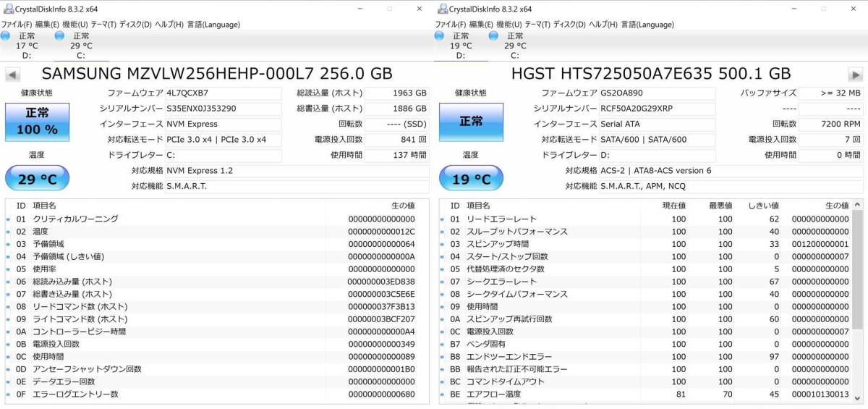Click firmware field 4L7QCXB7
The image size is (868, 409).
tap(223, 93)
